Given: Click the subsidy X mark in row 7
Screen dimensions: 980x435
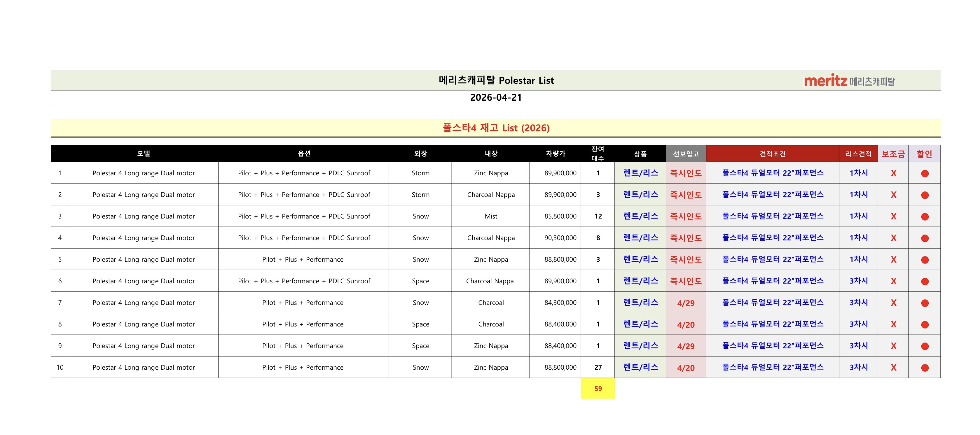Looking at the screenshot, I should pos(893,303).
